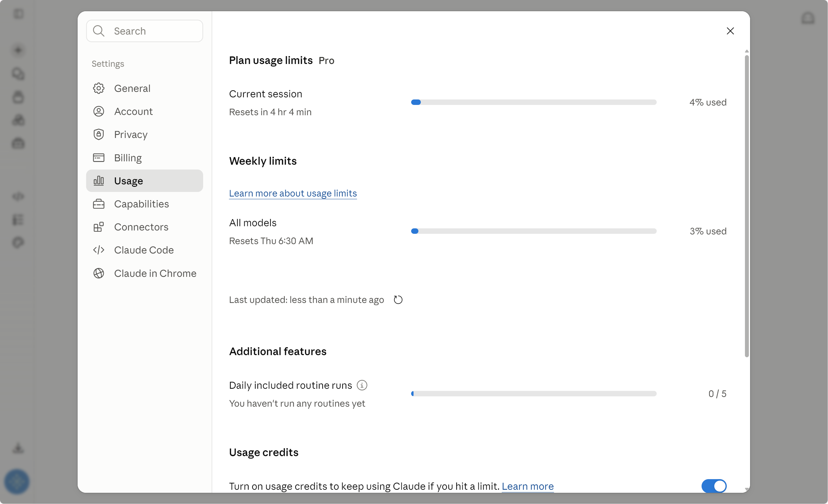Click the search magnifier icon
The image size is (828, 504).
(99, 31)
